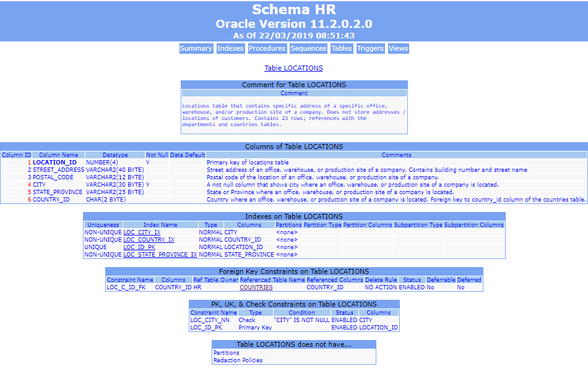Open the LOC_ID_PK link in Indexes table
588x374 pixels.
coord(139,247)
